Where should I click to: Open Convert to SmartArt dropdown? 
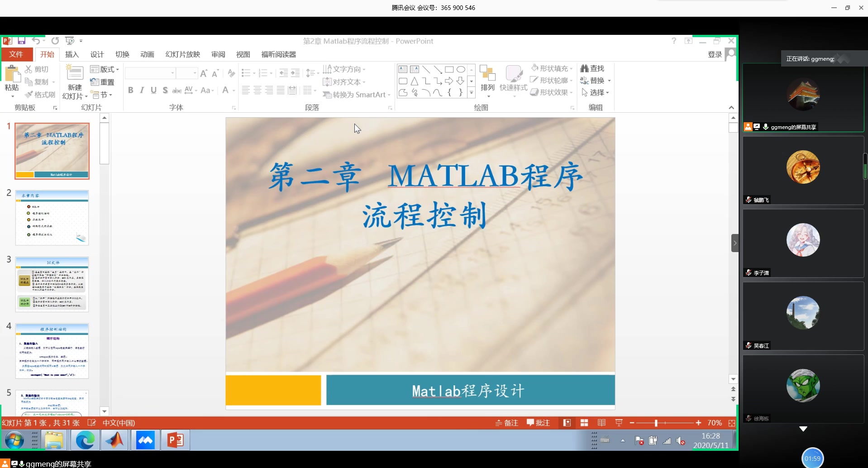coord(357,95)
